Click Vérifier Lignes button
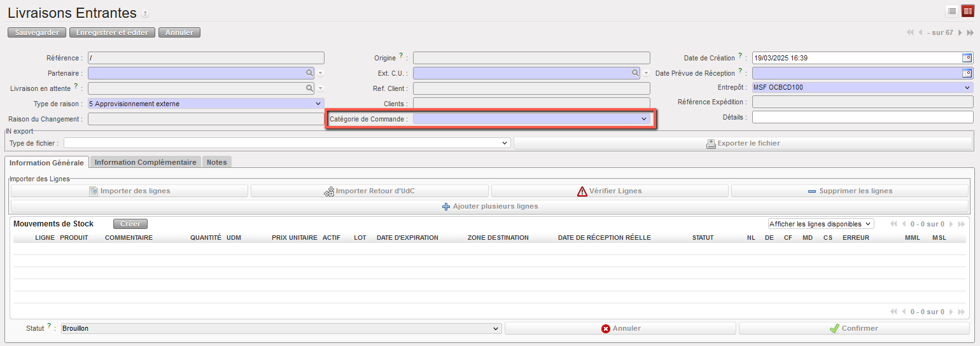This screenshot has height=346, width=980. 609,191
